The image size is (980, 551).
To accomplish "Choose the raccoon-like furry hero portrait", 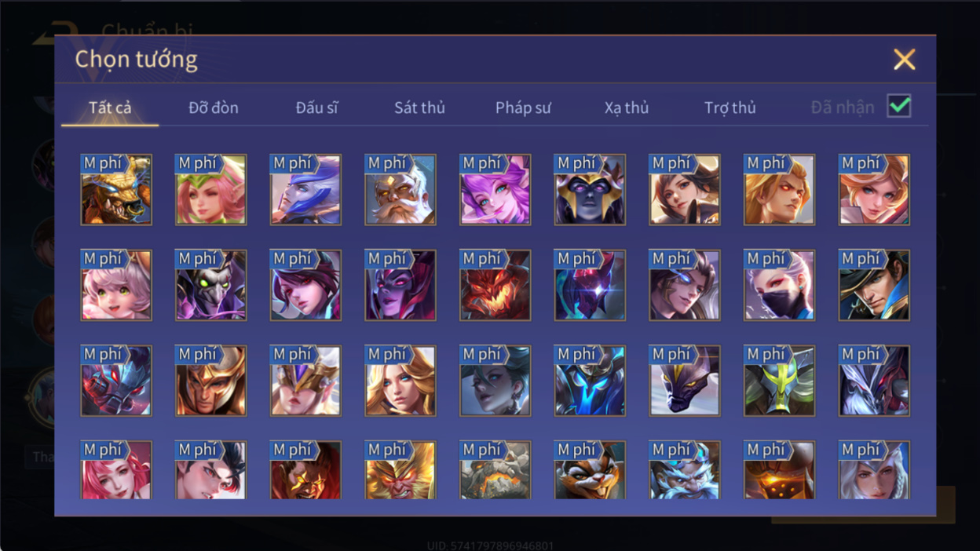I will point(590,469).
